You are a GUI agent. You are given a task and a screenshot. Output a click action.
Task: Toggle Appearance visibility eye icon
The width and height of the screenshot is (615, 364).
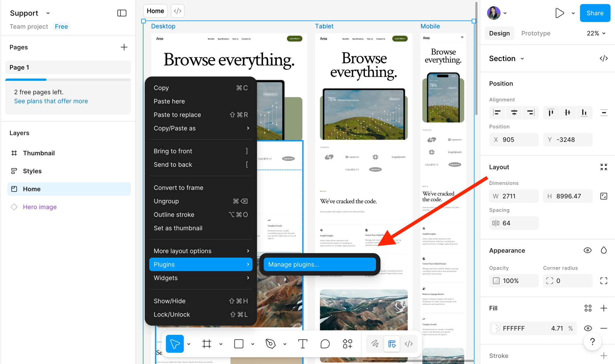click(x=587, y=250)
